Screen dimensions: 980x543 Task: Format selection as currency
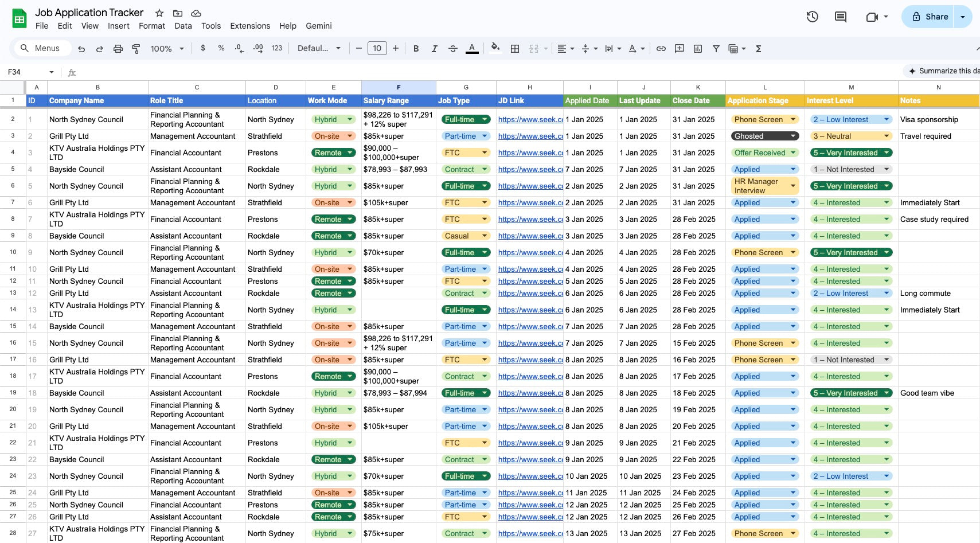tap(202, 49)
